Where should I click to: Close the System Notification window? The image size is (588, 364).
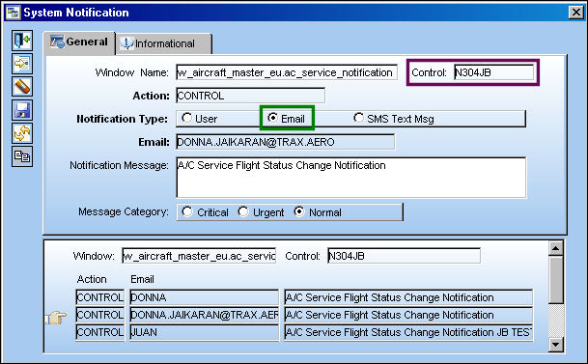pyautogui.click(x=576, y=13)
